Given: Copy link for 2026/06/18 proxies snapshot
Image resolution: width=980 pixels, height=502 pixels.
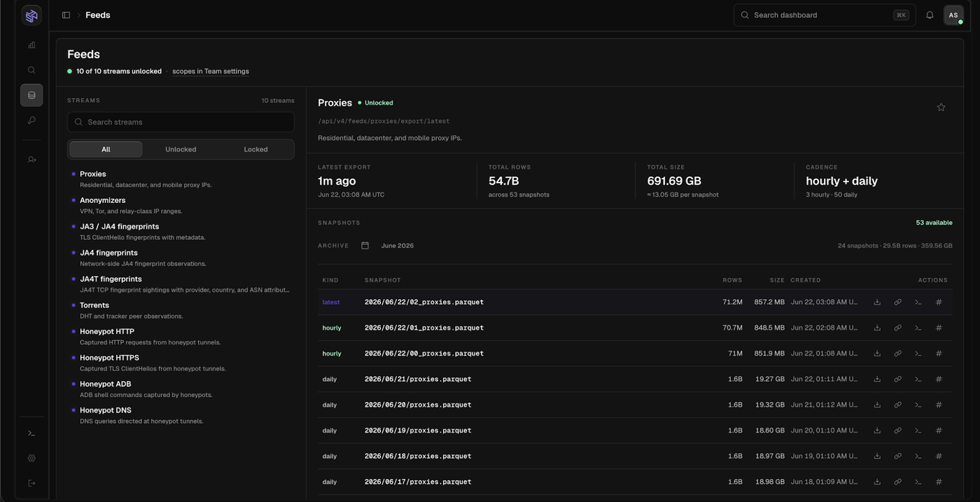Looking at the screenshot, I should 897,456.
